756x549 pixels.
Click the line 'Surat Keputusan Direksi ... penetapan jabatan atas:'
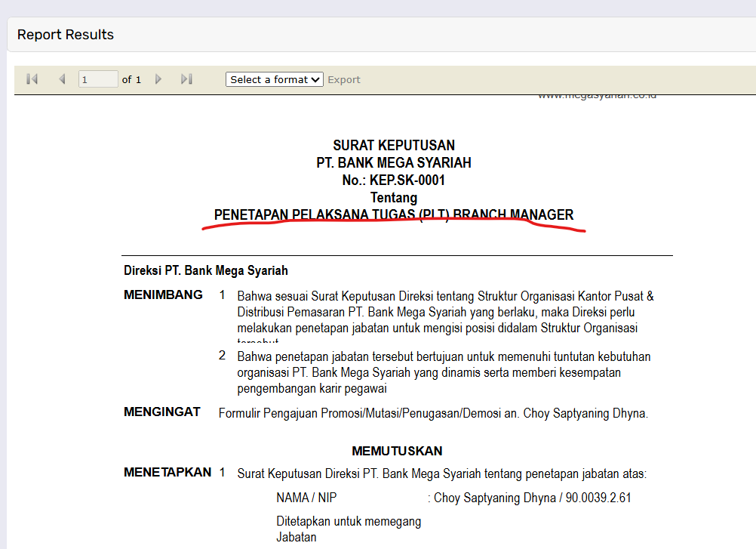(x=441, y=473)
